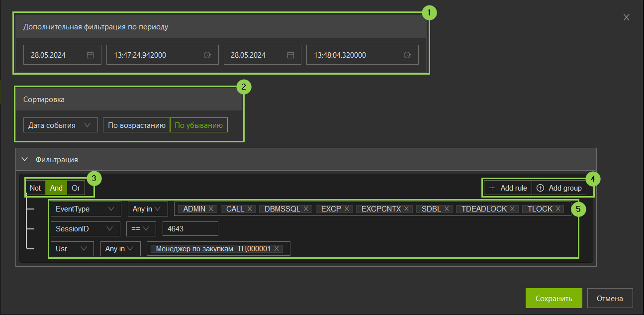Viewport: 644px width, 315px height.
Task: Click the SessionID value field 4643
Action: pos(186,229)
